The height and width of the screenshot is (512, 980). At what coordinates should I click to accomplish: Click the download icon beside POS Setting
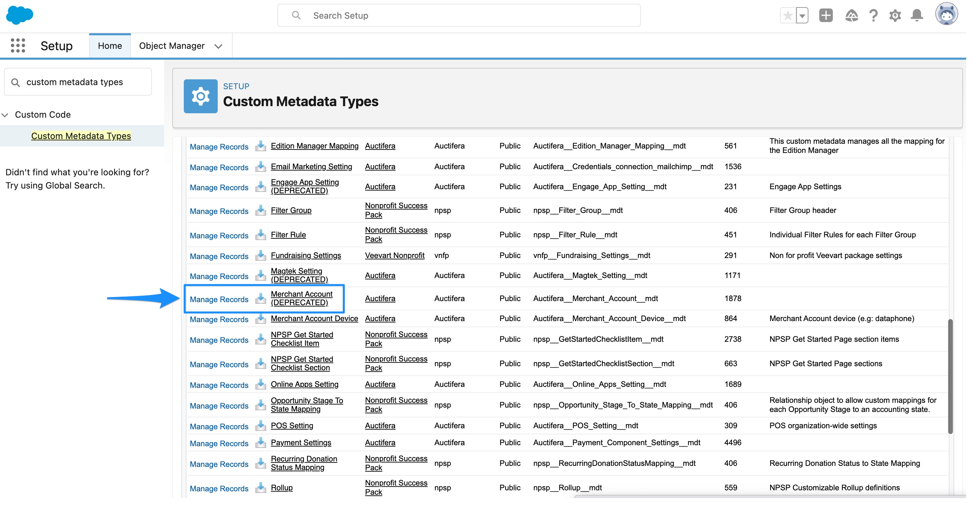pos(260,426)
